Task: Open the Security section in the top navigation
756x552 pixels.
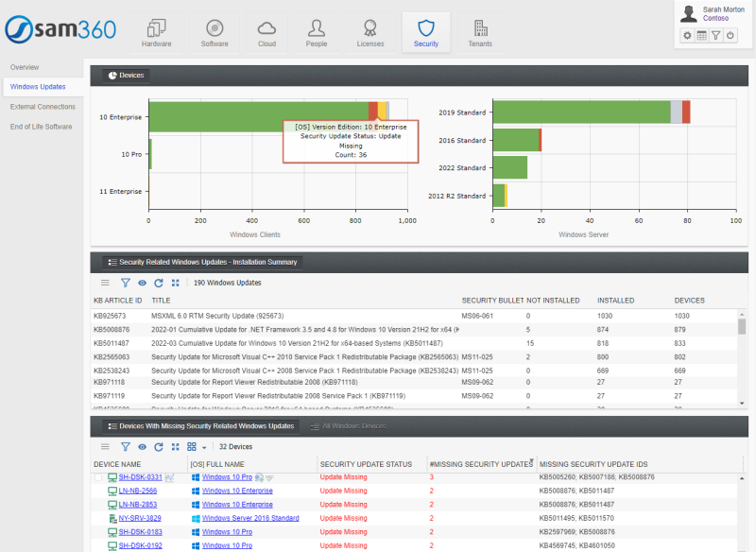Action: click(426, 31)
